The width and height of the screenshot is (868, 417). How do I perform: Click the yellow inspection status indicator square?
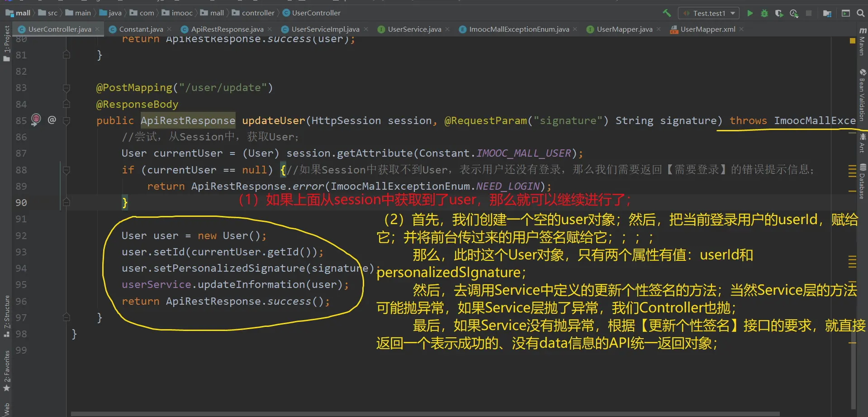pyautogui.click(x=853, y=41)
